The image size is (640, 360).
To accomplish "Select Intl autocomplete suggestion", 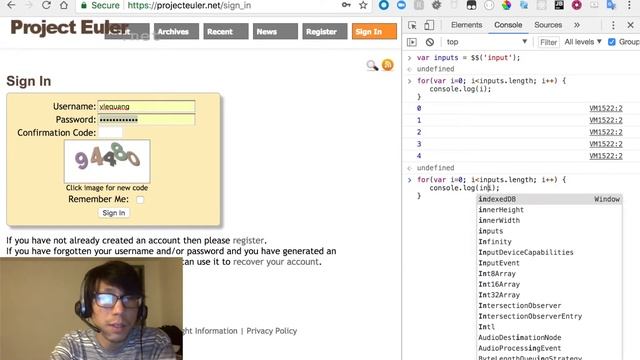I will point(549,327).
